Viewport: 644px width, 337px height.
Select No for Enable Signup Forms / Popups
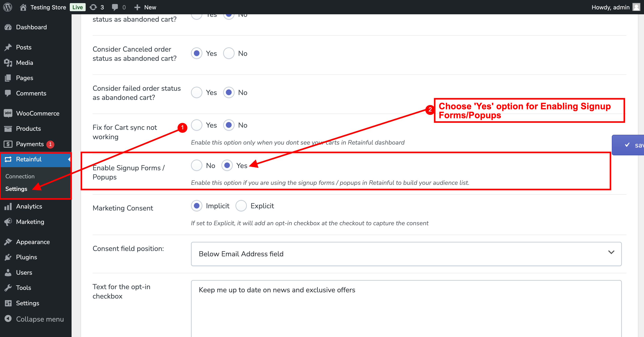pos(197,165)
